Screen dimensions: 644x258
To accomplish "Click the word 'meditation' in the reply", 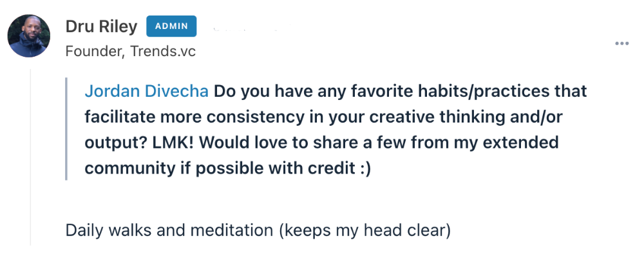I will [x=232, y=230].
